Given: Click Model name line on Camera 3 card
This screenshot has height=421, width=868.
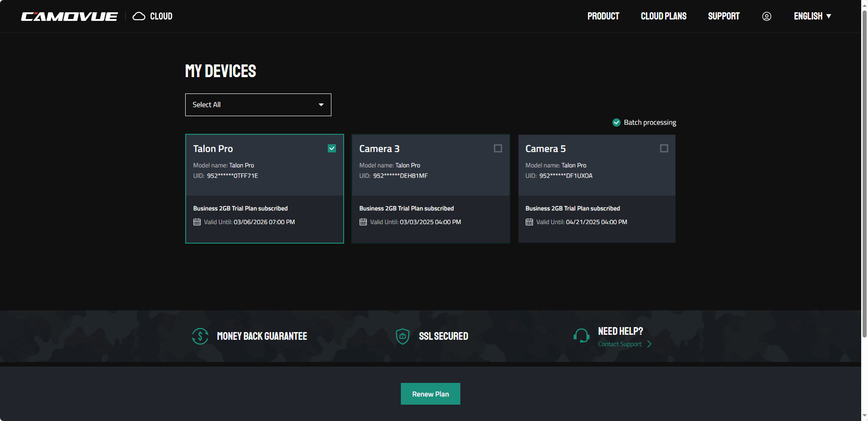Looking at the screenshot, I should (x=390, y=165).
